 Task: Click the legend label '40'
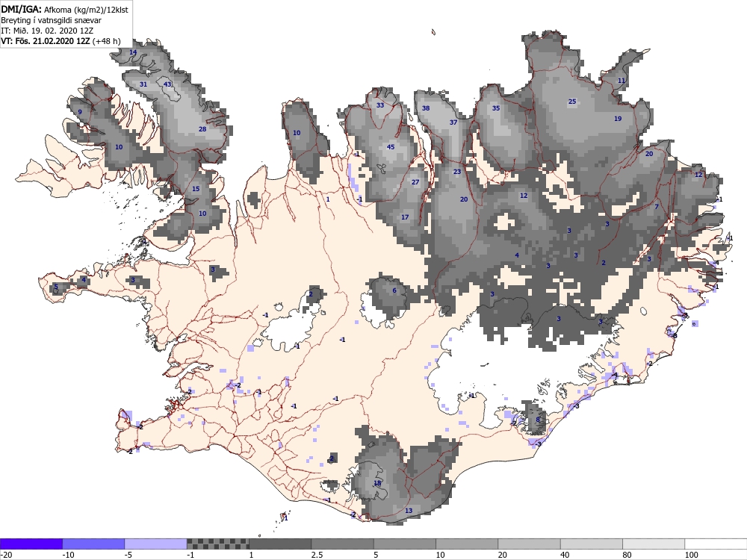[565, 555]
